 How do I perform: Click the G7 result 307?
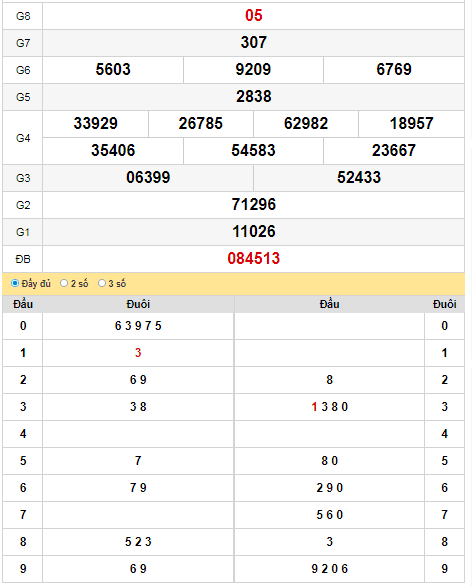[x=253, y=43]
